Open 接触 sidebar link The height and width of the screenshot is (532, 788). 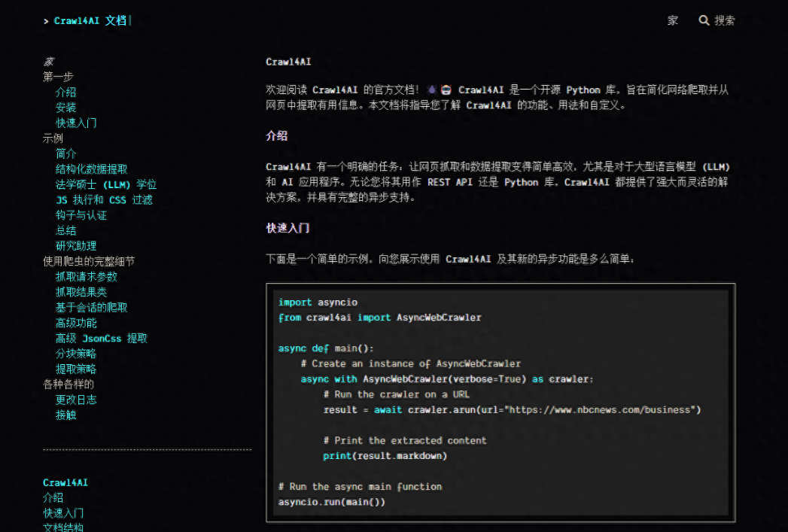[65, 415]
